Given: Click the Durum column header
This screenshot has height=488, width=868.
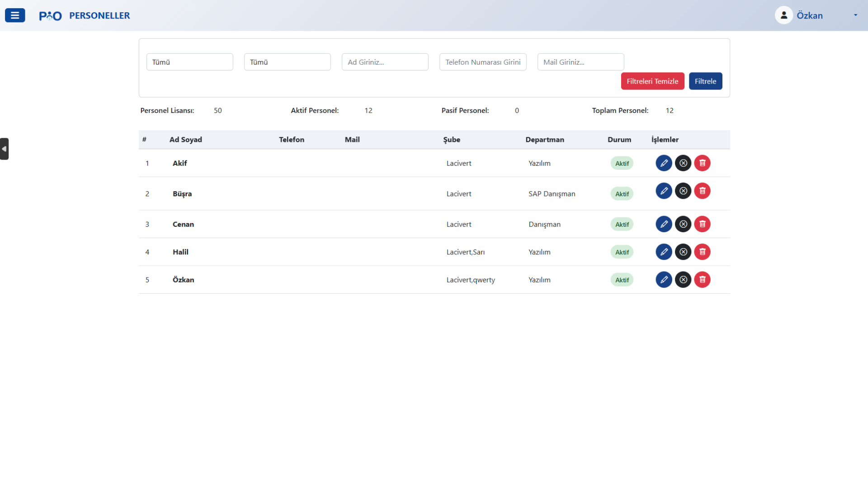Looking at the screenshot, I should click(619, 140).
